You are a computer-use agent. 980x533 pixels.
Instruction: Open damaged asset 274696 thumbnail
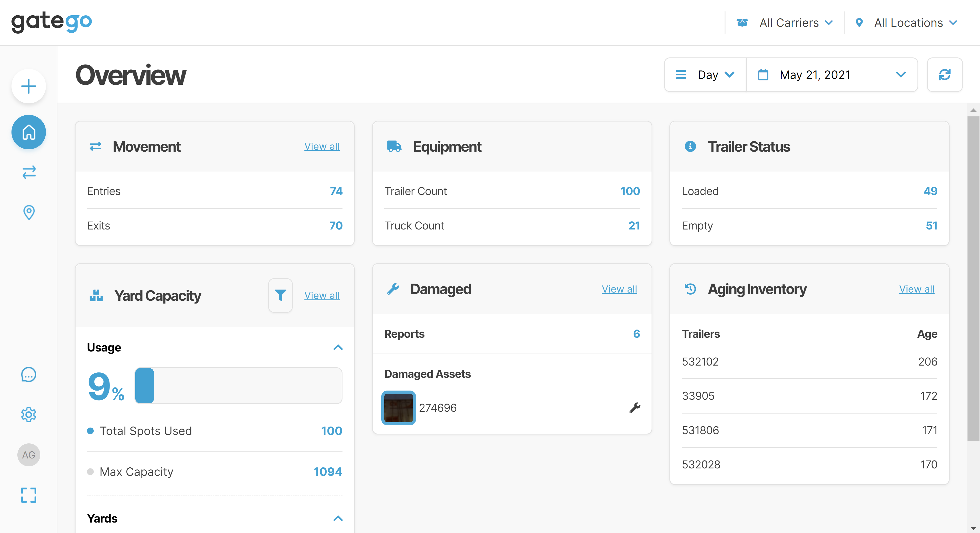pos(398,408)
